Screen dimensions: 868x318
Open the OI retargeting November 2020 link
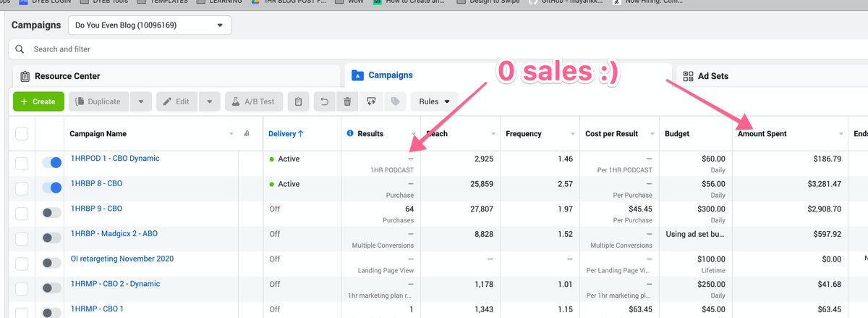coord(122,259)
